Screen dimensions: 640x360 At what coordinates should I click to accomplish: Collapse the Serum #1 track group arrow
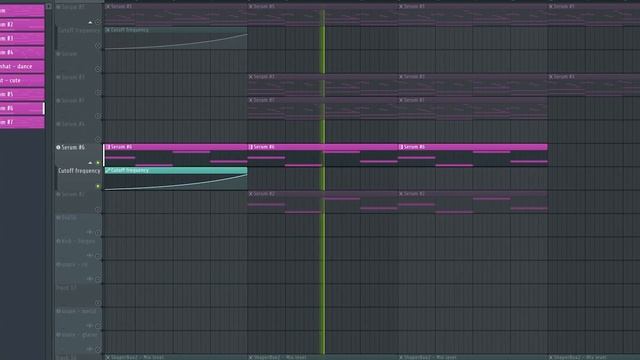point(90,22)
